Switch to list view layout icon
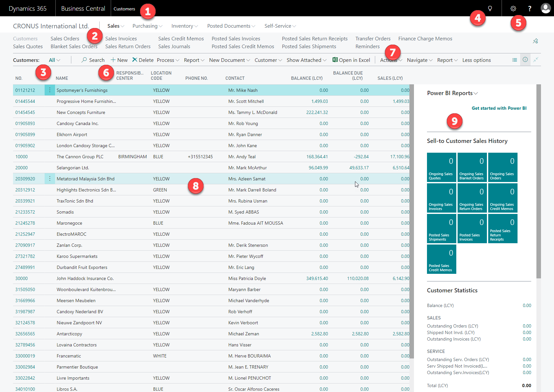 (515, 60)
